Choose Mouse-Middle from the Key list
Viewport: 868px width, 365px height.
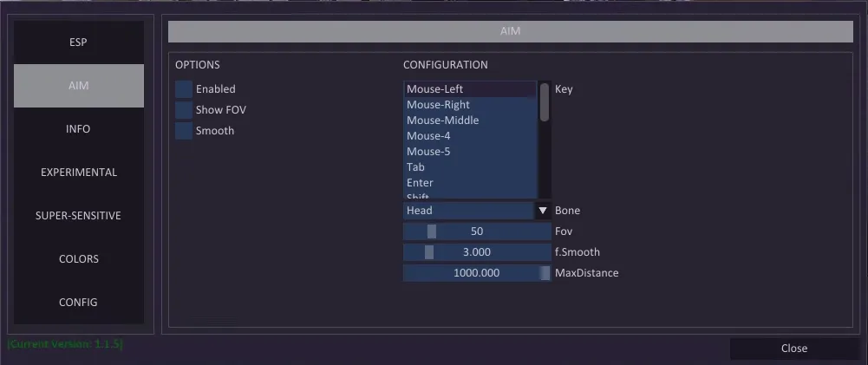click(x=470, y=121)
